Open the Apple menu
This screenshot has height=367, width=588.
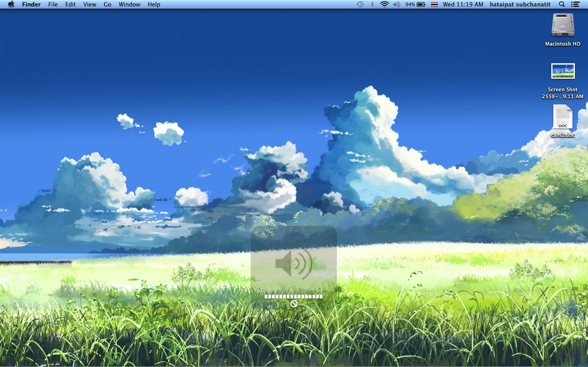click(x=11, y=5)
